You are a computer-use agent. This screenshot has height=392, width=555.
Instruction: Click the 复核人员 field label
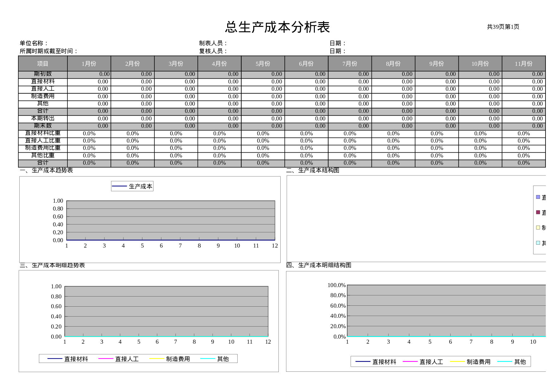click(213, 51)
